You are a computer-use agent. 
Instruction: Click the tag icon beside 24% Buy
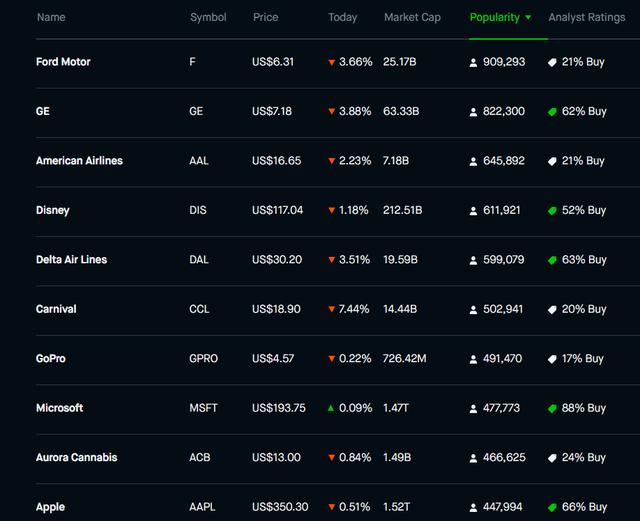(552, 458)
